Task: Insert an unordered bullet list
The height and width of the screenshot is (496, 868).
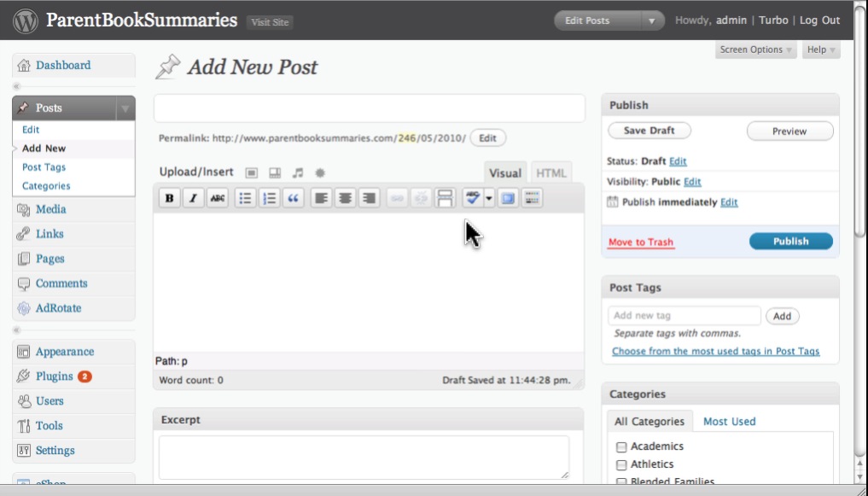Action: (245, 198)
